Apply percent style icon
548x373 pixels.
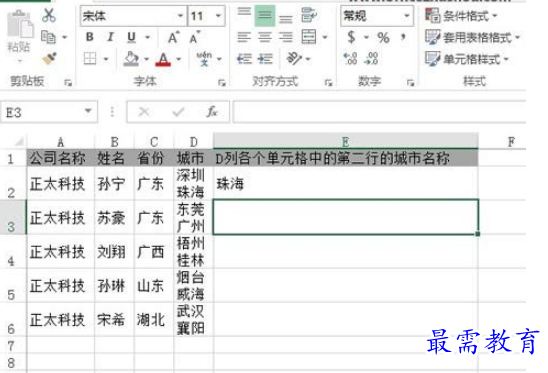pyautogui.click(x=383, y=37)
